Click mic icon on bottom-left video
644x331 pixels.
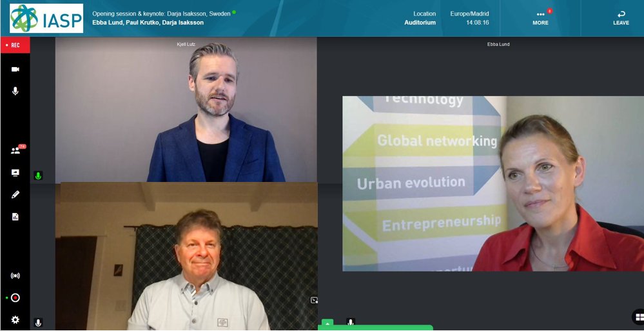coord(38,323)
